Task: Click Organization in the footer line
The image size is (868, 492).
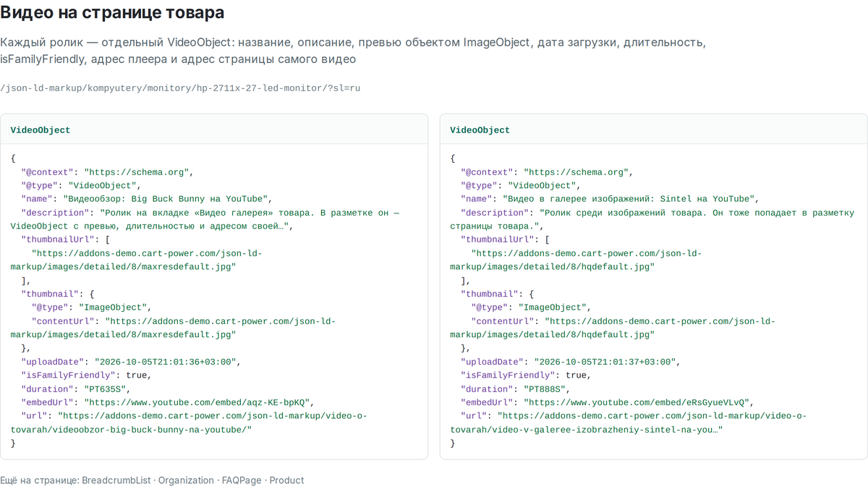Action: tap(186, 480)
